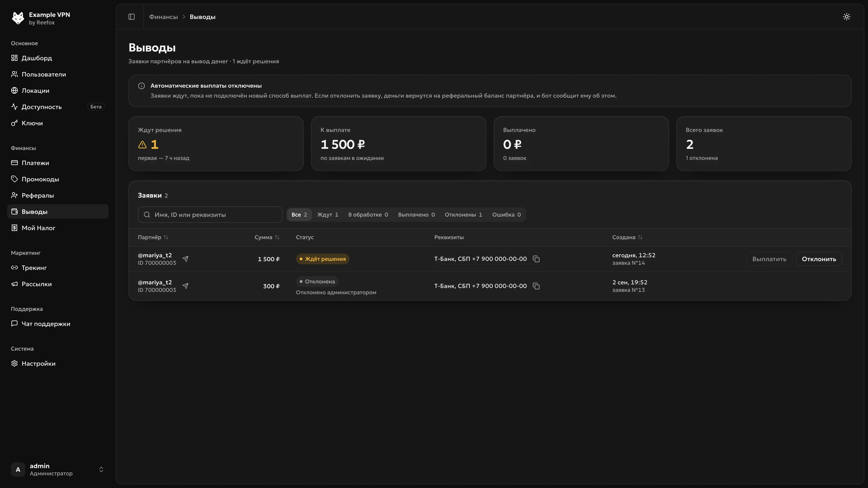This screenshot has width=868, height=488.
Task: Filter requests by Ждут tab
Action: point(328,214)
